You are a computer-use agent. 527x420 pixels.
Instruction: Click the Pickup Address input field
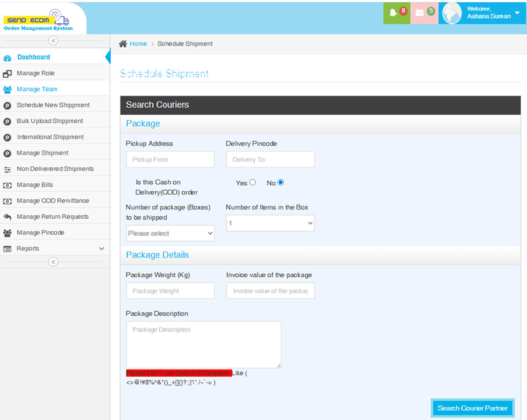click(170, 159)
